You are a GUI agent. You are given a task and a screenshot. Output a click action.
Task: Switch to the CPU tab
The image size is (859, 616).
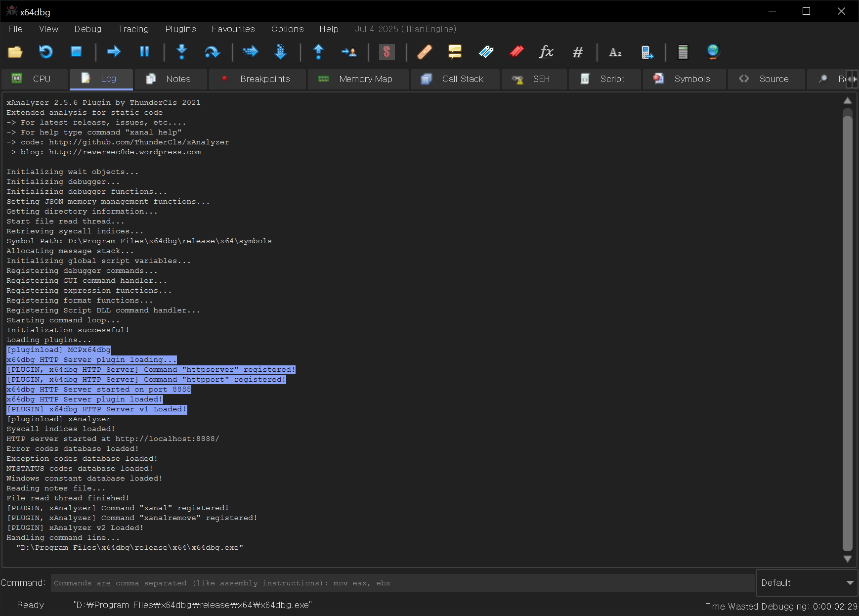[34, 79]
